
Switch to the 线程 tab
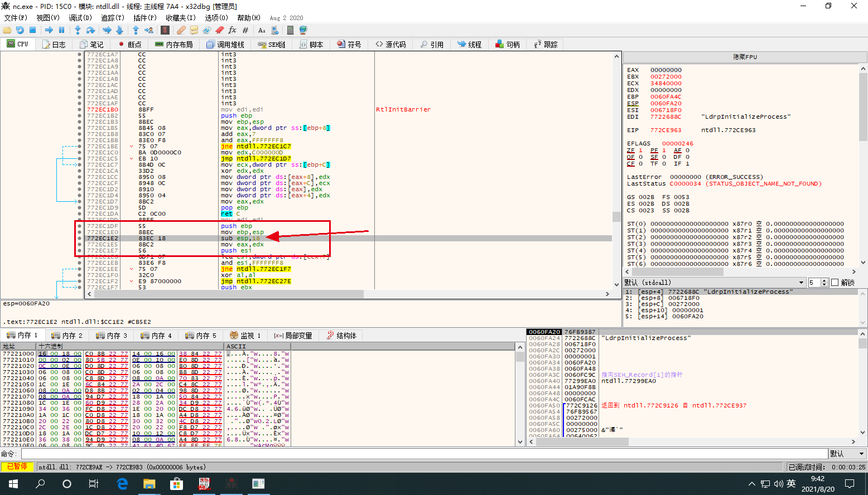pos(469,44)
